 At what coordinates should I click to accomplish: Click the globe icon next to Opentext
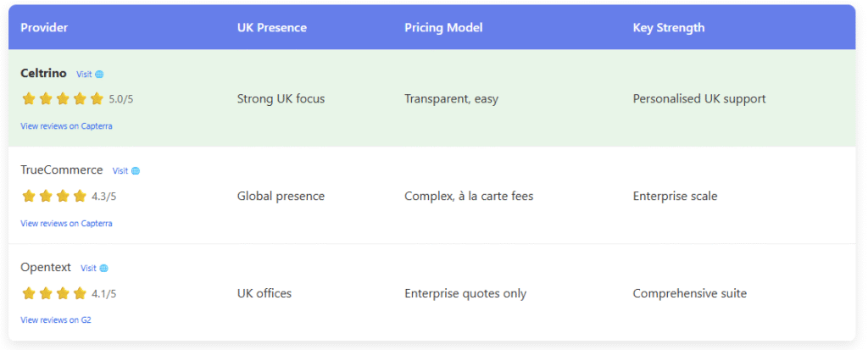(x=104, y=269)
